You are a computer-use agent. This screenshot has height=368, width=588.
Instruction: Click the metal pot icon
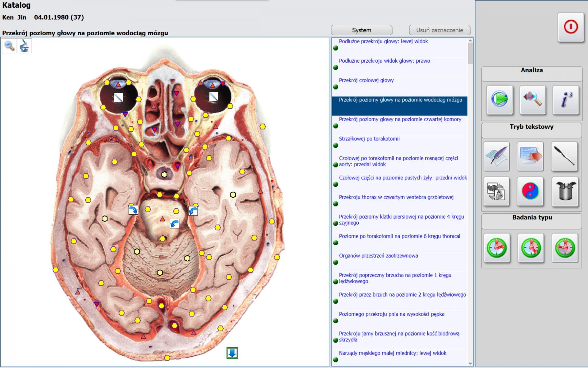(565, 191)
